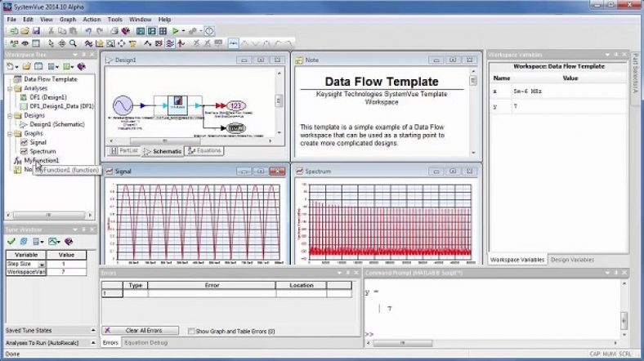Click the Copy icon in the toolbar

[x=62, y=31]
